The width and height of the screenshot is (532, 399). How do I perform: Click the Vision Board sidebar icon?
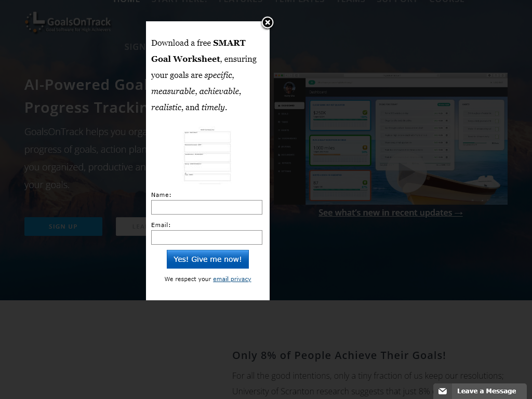click(278, 138)
